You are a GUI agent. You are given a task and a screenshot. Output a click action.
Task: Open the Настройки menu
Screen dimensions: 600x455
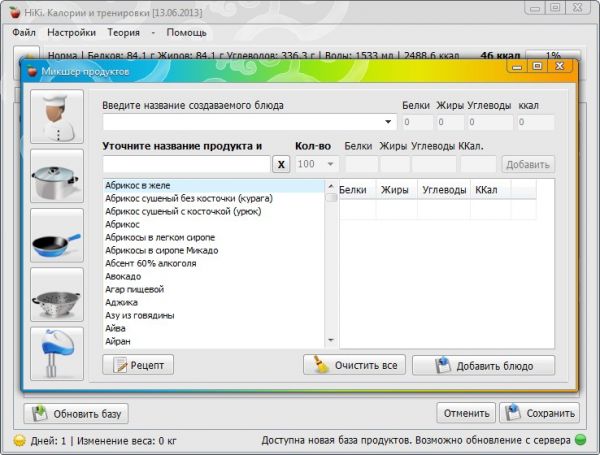[72, 33]
